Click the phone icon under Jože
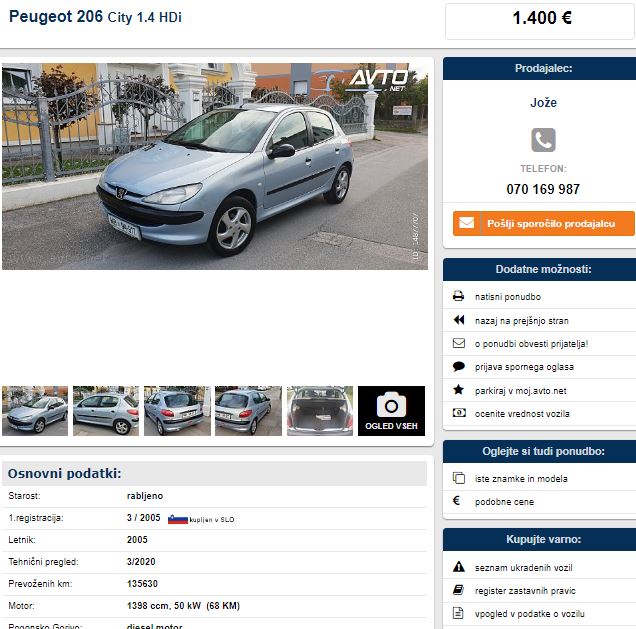 pos(543,140)
